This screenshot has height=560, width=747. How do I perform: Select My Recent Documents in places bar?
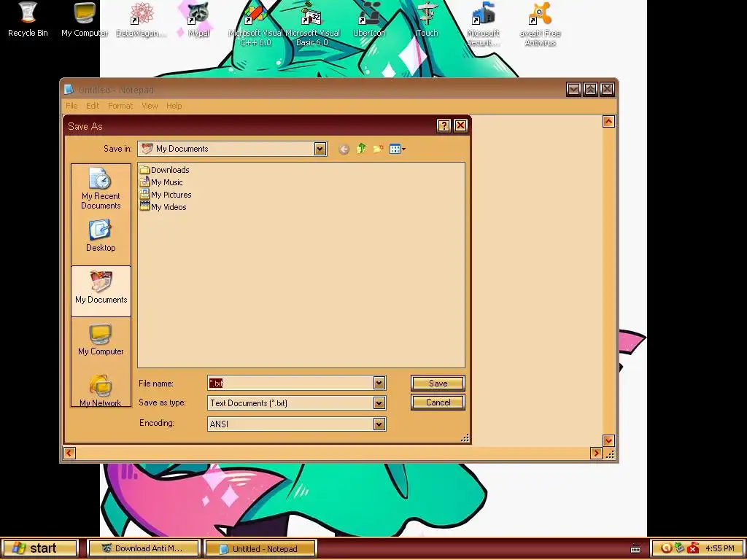tap(101, 189)
